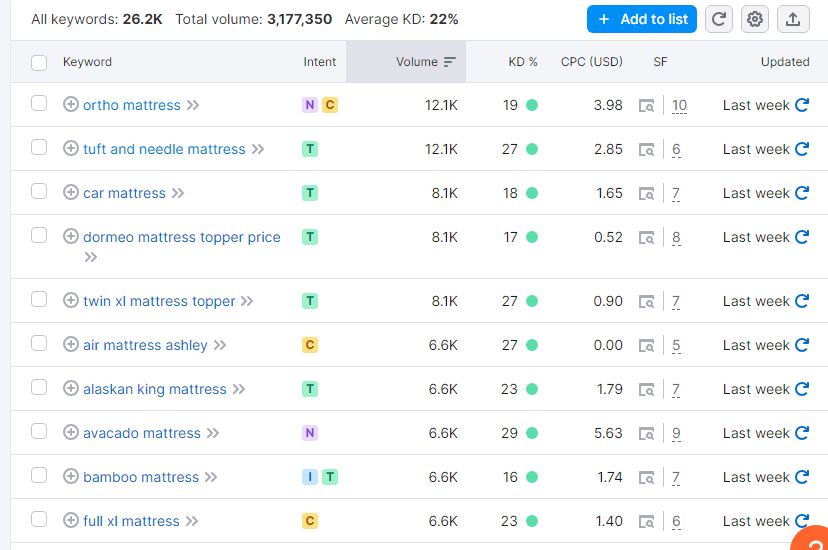Screen dimensions: 828x550
Task: Click the refresh icon next to Add to list
Action: coord(719,20)
